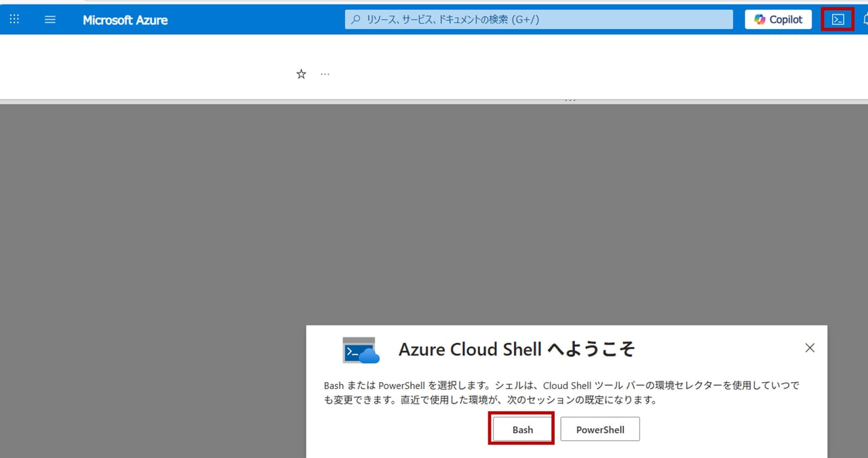Open the notifications bell icon
The image size is (868, 458).
[865, 20]
